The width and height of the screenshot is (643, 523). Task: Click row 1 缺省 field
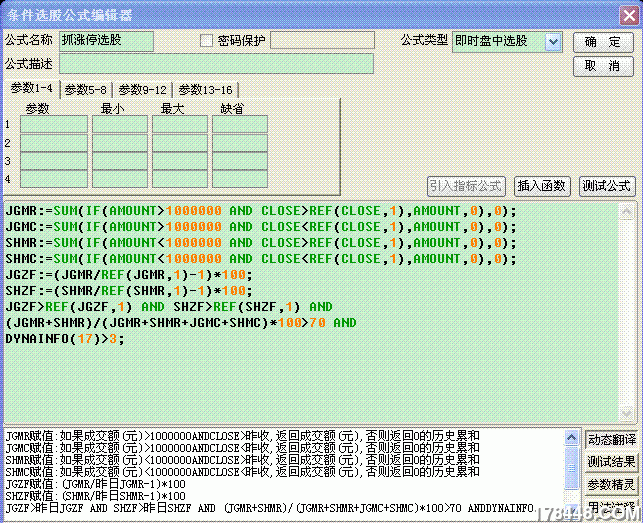click(x=240, y=124)
